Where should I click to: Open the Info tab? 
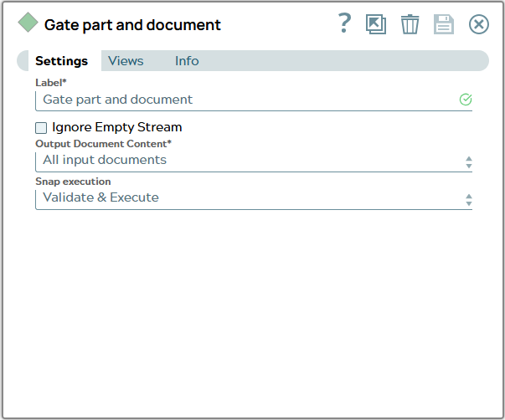(x=187, y=61)
